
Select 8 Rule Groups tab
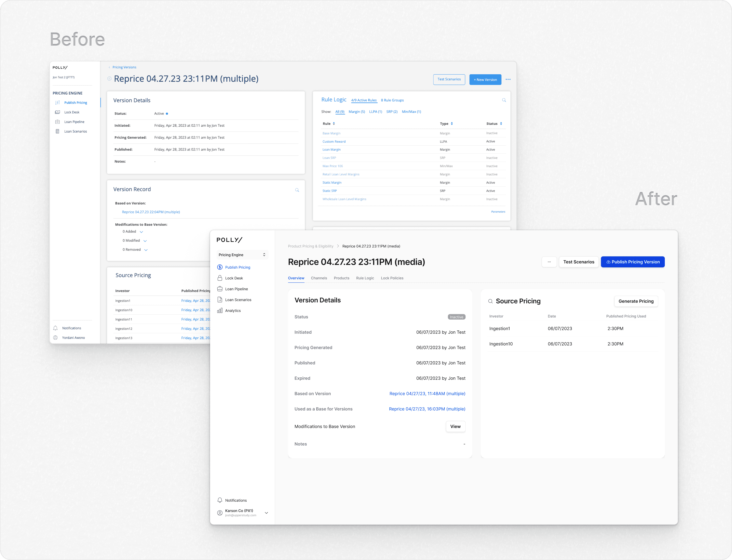392,100
